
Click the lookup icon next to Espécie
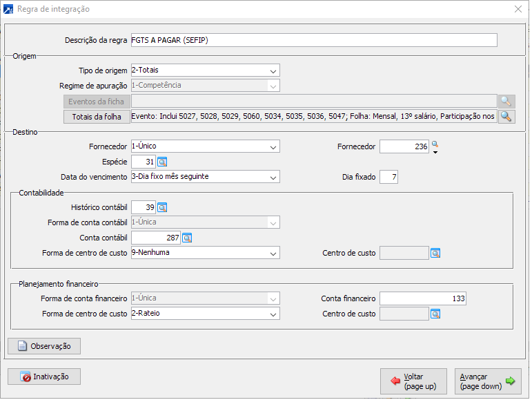[162, 162]
